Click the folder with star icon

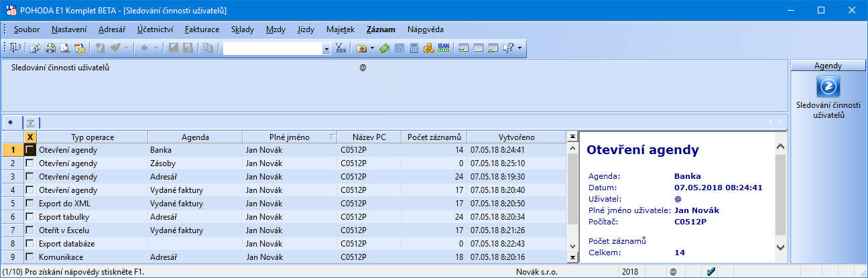click(362, 48)
